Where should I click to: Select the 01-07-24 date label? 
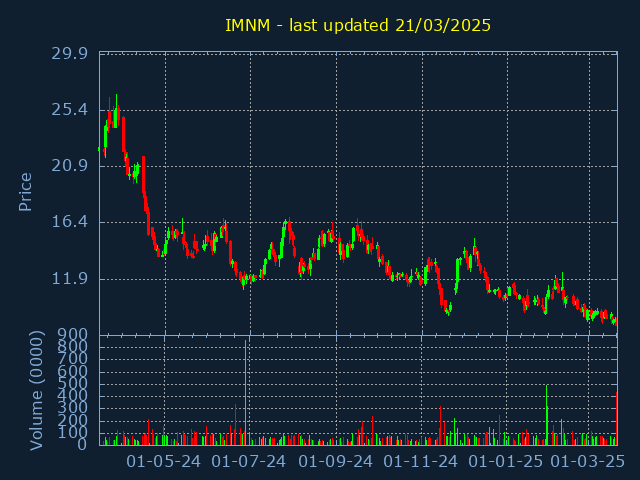click(x=249, y=462)
